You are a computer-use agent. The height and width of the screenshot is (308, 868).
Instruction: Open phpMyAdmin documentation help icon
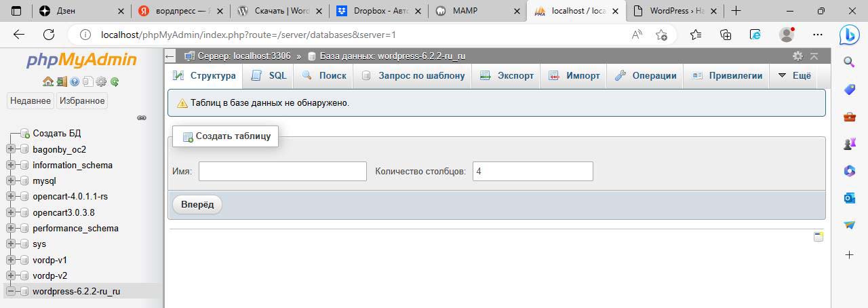75,81
